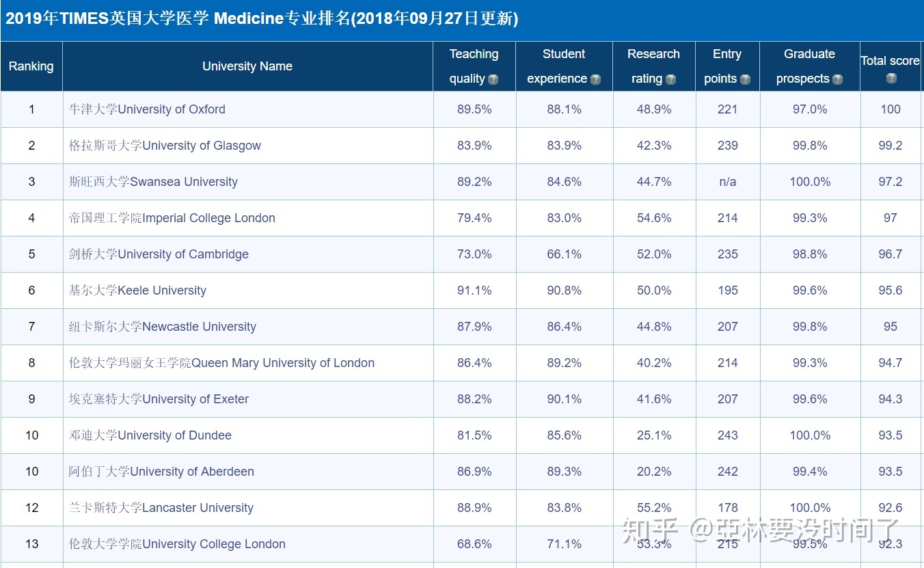Select Glasgow's entry points 239
This screenshot has height=568, width=924.
point(728,146)
